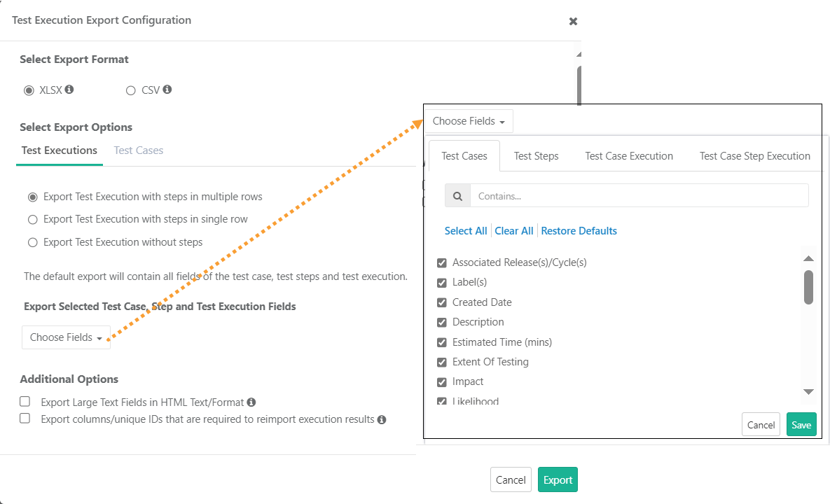Click the Restore Defaults link
The width and height of the screenshot is (830, 504).
pyautogui.click(x=579, y=231)
